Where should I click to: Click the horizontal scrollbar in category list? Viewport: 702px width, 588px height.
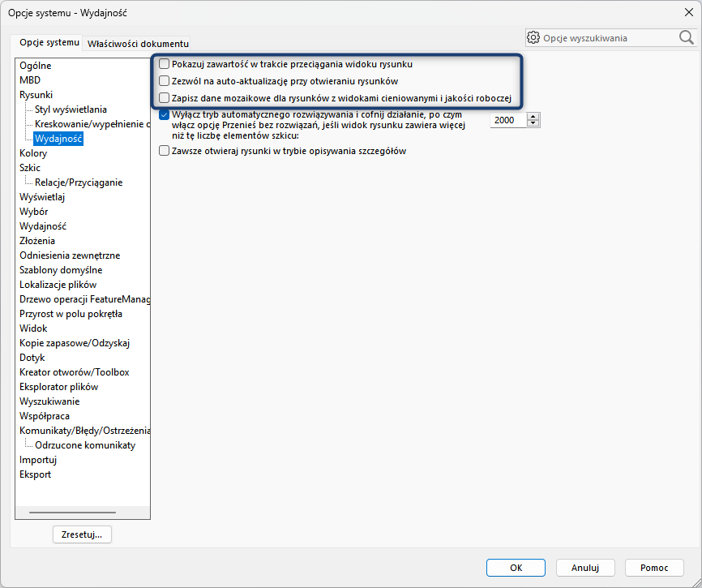[x=71, y=513]
